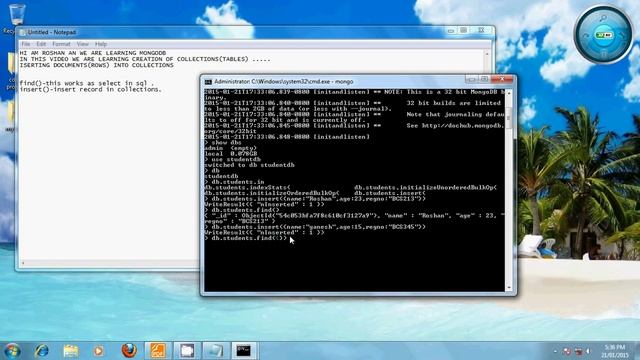Open the taskbar clock showing 5:36 PM

(615, 351)
